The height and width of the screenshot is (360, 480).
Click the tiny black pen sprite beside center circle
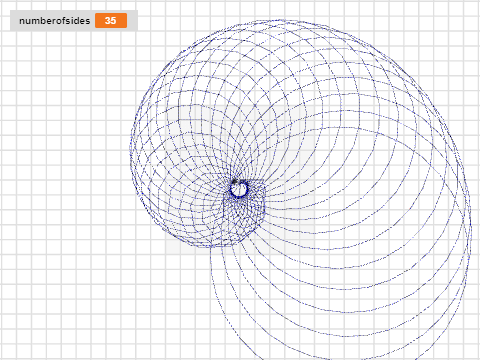click(x=234, y=182)
